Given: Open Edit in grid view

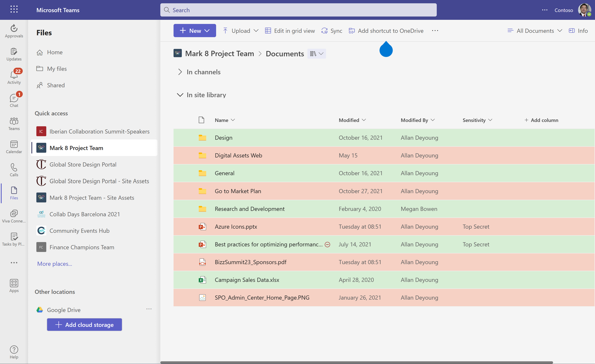Looking at the screenshot, I should click(289, 31).
